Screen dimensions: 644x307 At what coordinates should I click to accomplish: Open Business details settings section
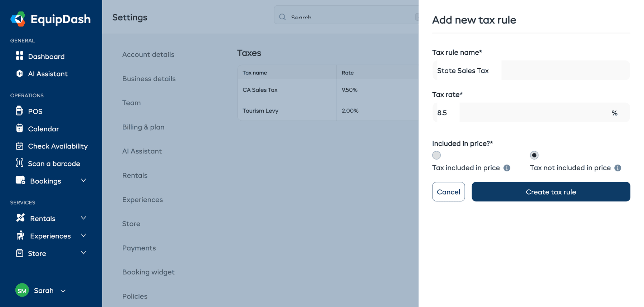click(149, 79)
